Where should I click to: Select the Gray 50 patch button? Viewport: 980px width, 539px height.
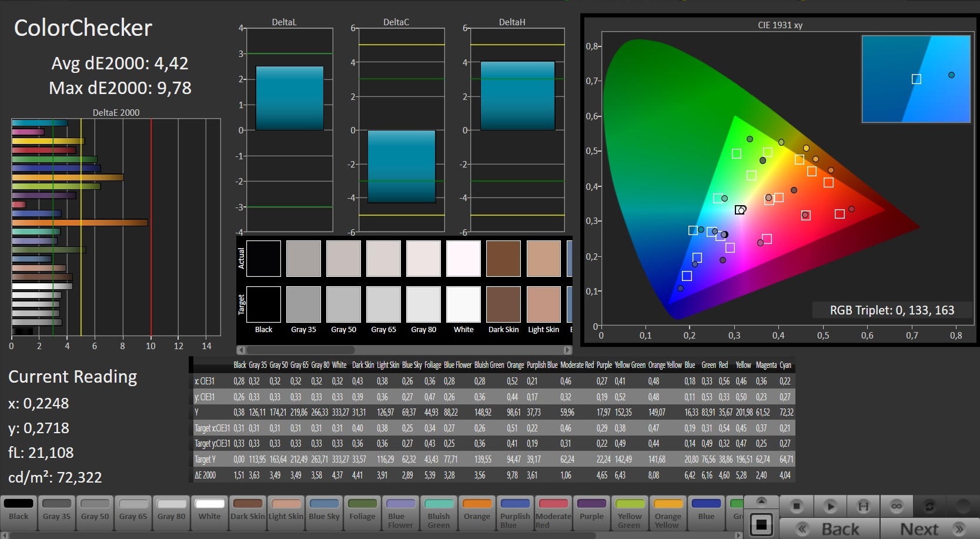[x=95, y=510]
